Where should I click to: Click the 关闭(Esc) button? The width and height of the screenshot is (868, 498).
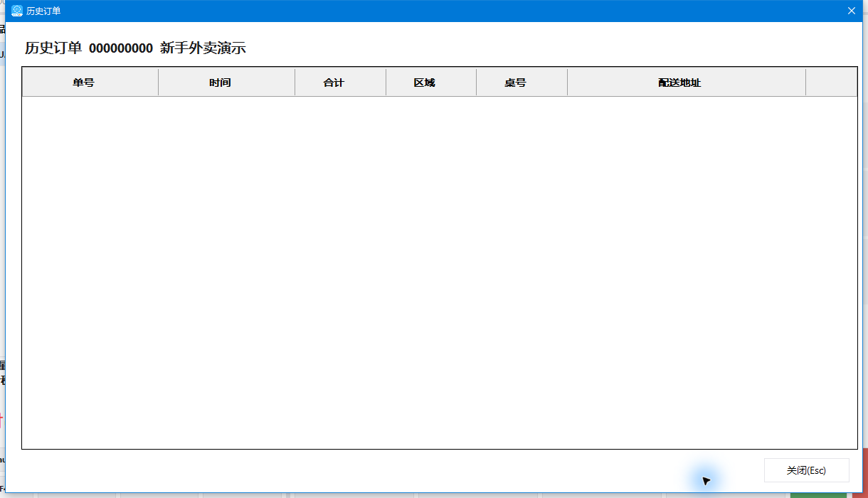click(x=806, y=470)
